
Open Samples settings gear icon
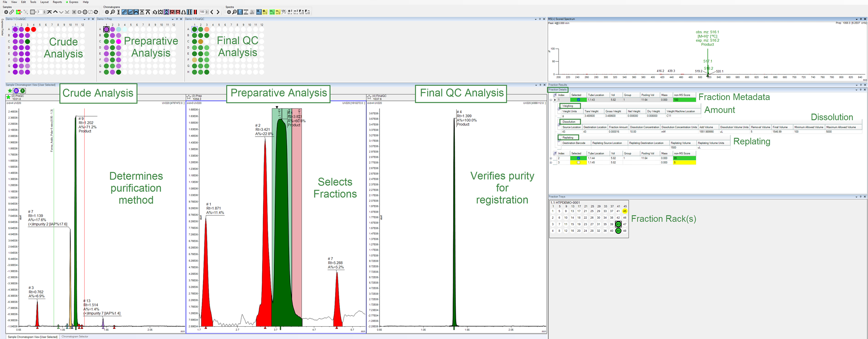[6, 12]
